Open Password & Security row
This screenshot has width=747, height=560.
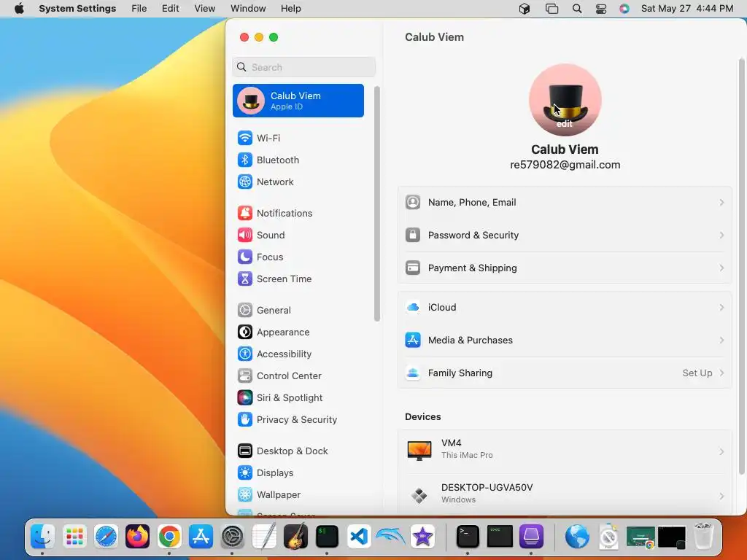565,236
